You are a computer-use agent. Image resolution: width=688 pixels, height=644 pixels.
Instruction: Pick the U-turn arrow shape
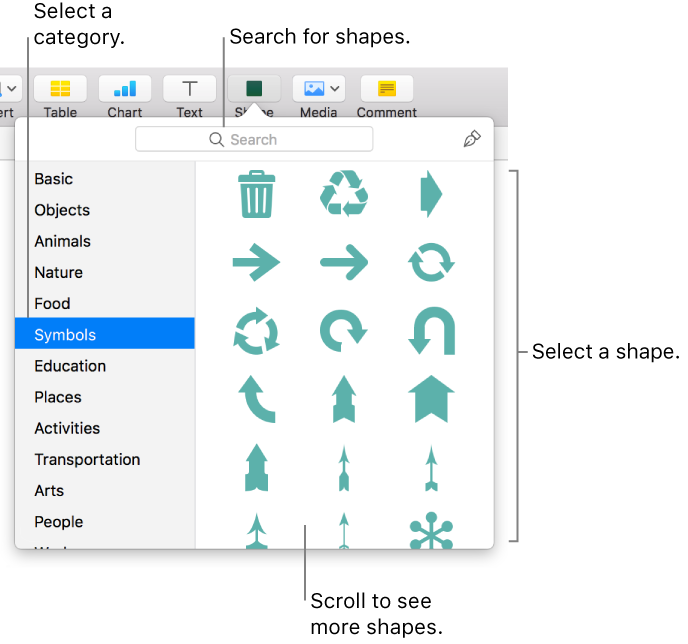coord(431,331)
